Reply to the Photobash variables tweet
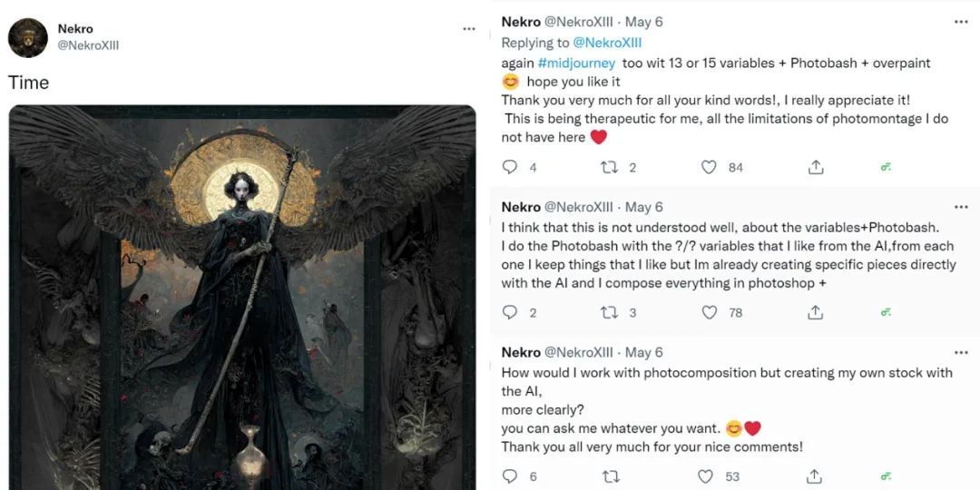The height and width of the screenshot is (490, 980). tap(510, 312)
